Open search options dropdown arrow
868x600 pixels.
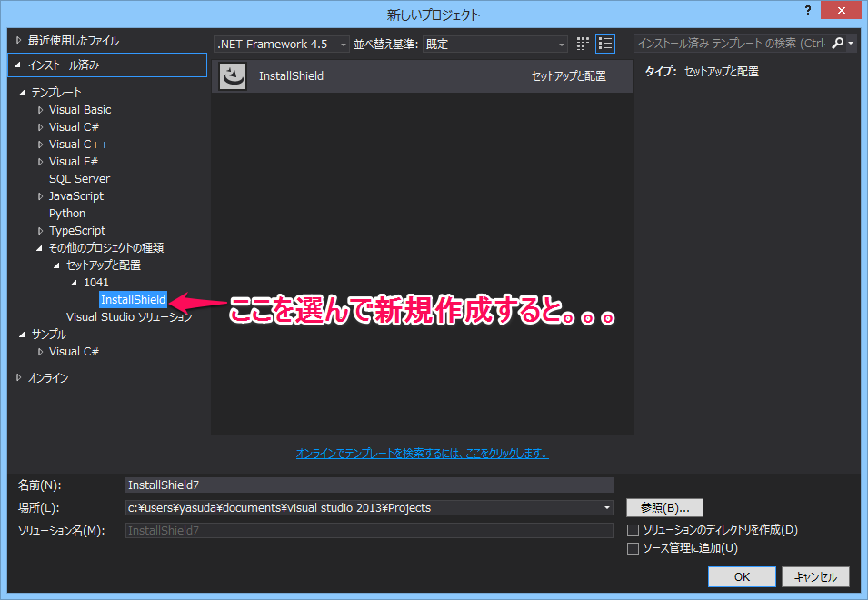pos(851,43)
